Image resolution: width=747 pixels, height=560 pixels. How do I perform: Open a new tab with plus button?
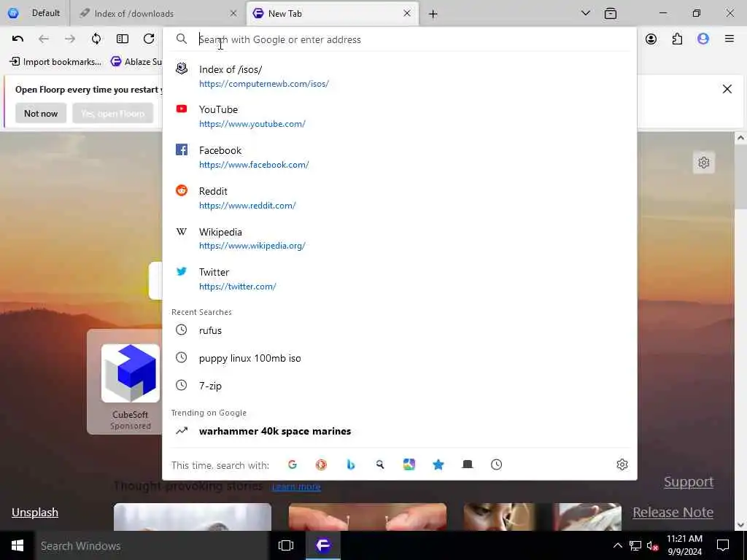coord(433,14)
